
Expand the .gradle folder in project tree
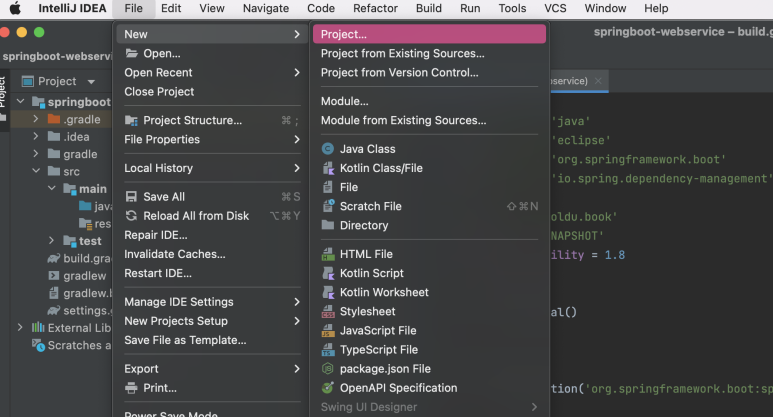[35, 119]
